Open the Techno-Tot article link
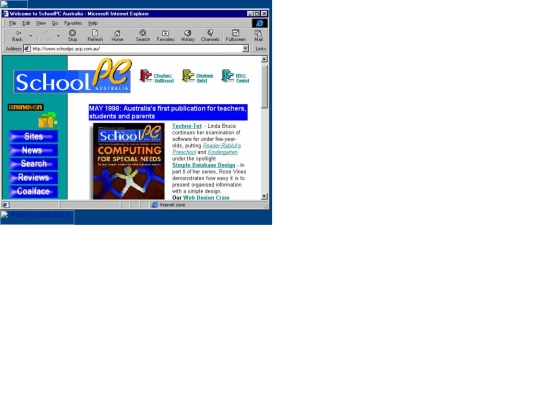The image size is (540, 405). coord(187,126)
